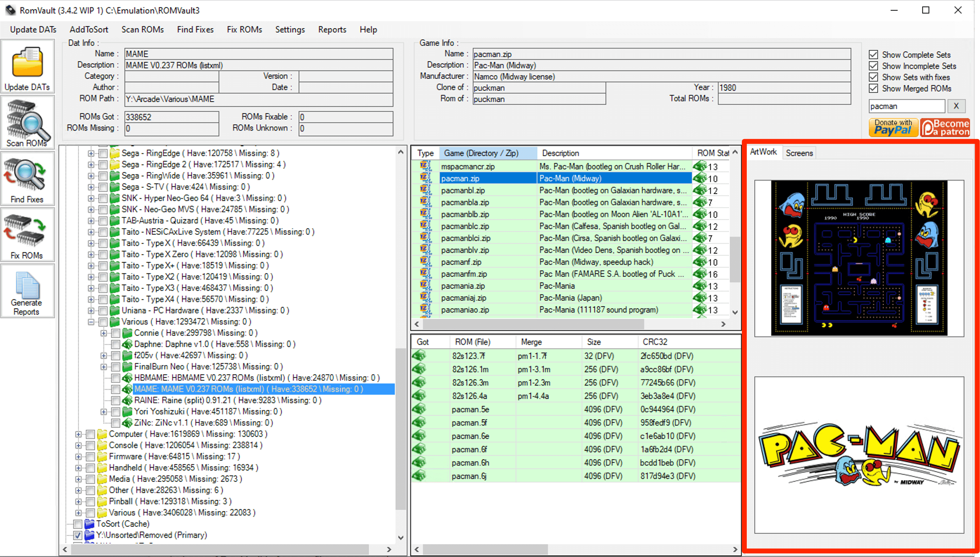
Task: Expand the Computer tree node
Action: (78, 434)
